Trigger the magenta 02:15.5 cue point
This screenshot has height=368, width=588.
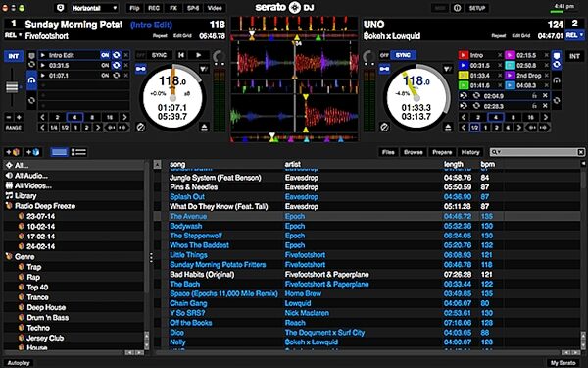(x=510, y=55)
